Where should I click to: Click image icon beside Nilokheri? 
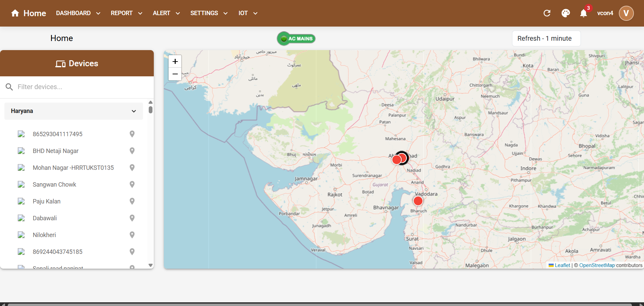pos(21,235)
